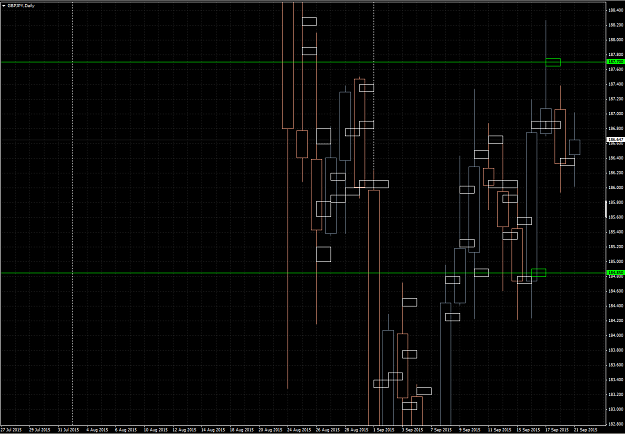Click the 188.000 price scale value
Image resolution: width=625 pixels, height=434 pixels.
click(x=615, y=40)
